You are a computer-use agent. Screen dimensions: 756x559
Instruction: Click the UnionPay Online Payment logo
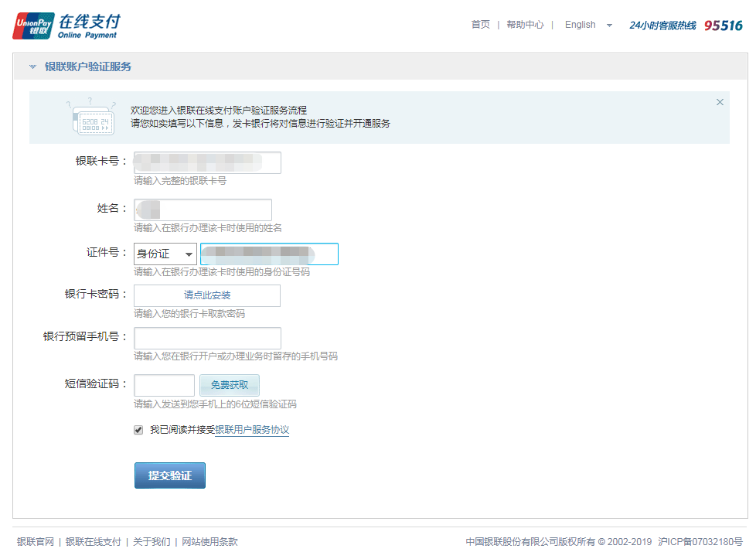pos(66,26)
